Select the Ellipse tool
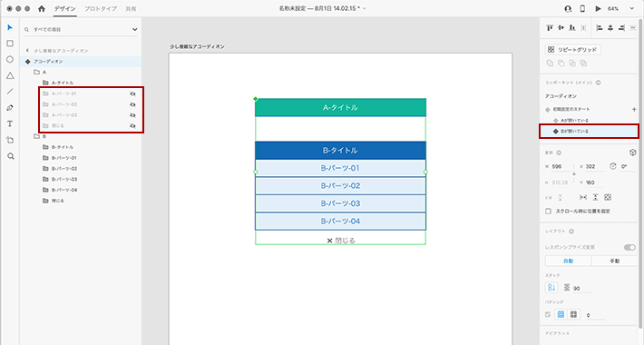Viewport: 644px width, 345px height. (10, 60)
